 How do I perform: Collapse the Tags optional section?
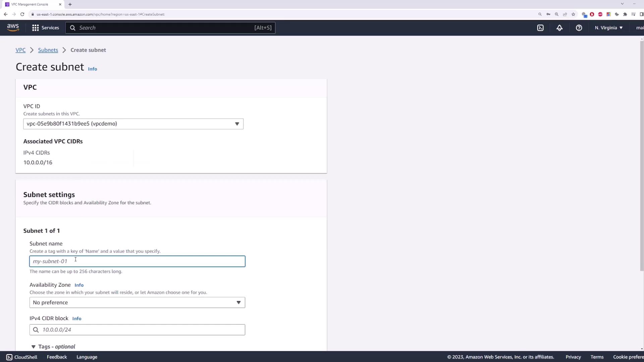pos(34,347)
